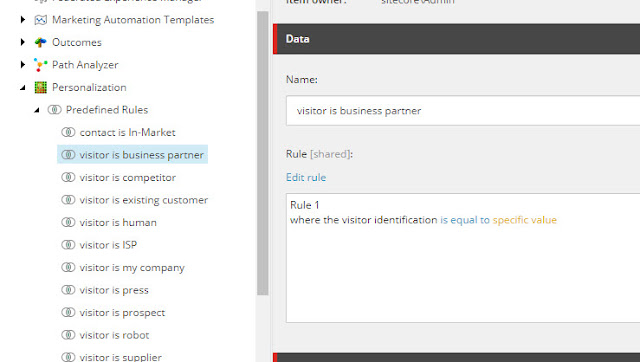Click the Outcomes tree icon
The width and height of the screenshot is (640, 362).
tap(40, 42)
